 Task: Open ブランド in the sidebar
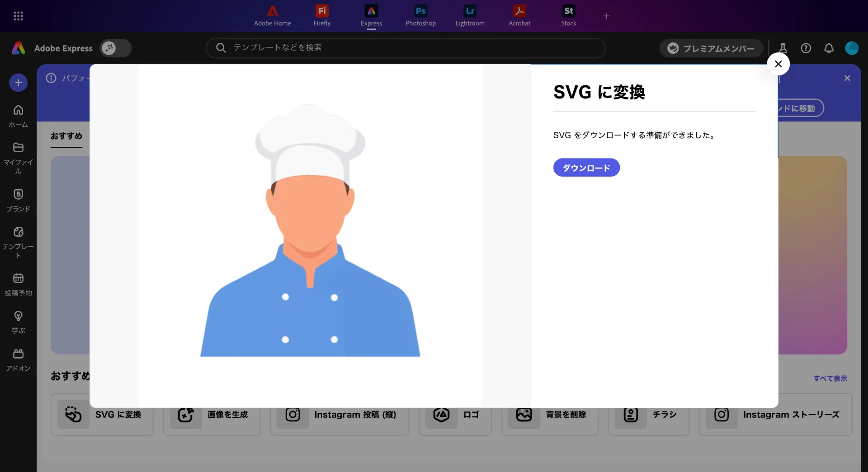click(18, 200)
